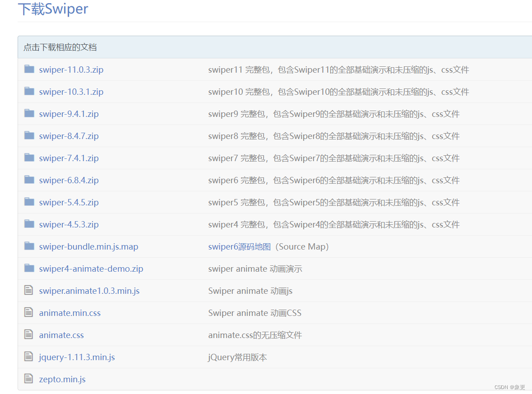Click document icon next to animate.min.css
Screen dimensions: 532x394
coord(29,312)
